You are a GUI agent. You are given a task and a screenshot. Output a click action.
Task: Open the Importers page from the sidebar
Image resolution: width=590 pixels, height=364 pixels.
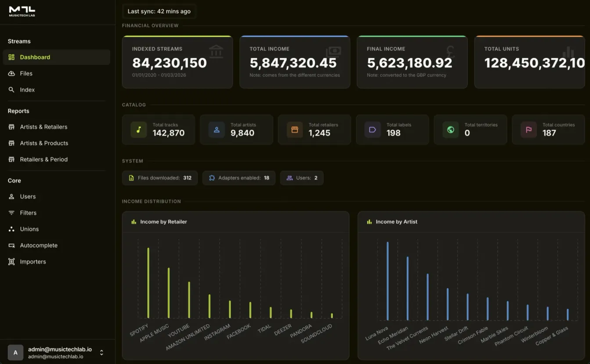pos(32,261)
